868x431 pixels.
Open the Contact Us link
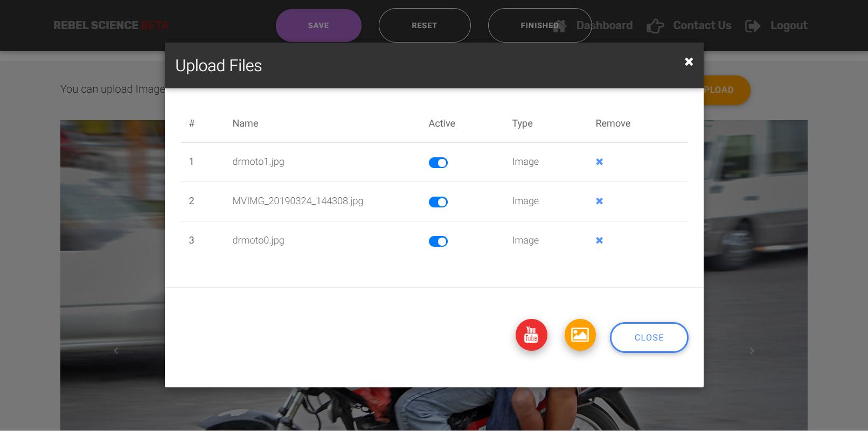[702, 25]
